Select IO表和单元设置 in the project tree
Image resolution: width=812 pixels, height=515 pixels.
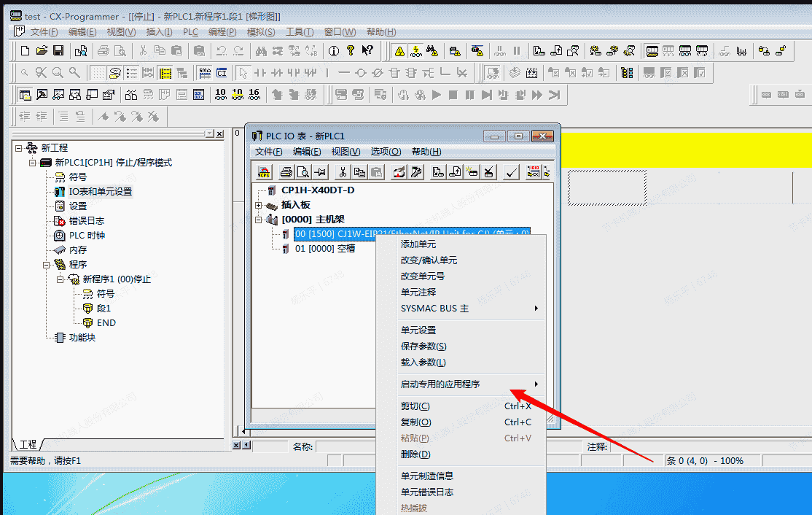tap(100, 191)
